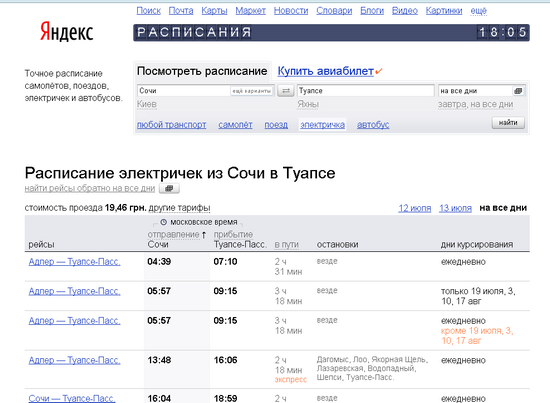Select поезд transport filter
The height and width of the screenshot is (403, 550).
(x=276, y=125)
